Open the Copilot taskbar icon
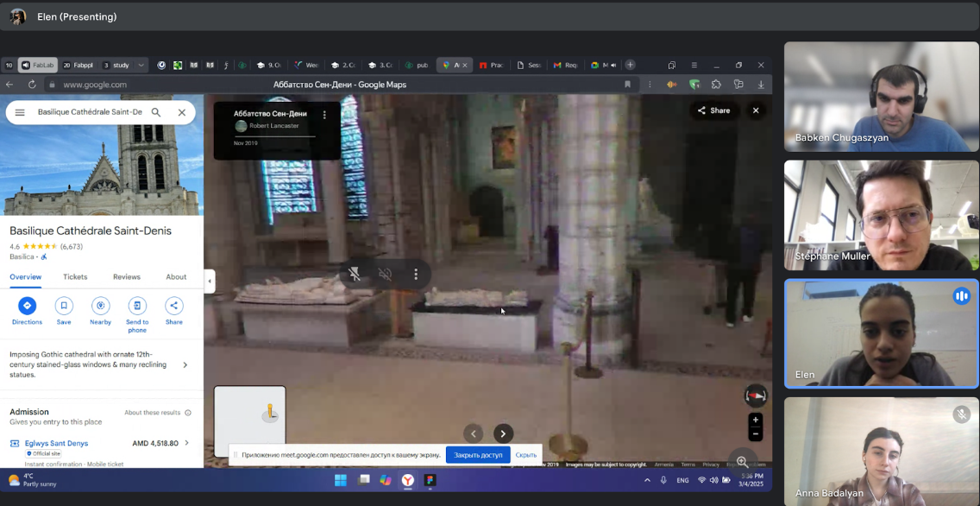Screen dimensions: 980x506 click(386, 480)
